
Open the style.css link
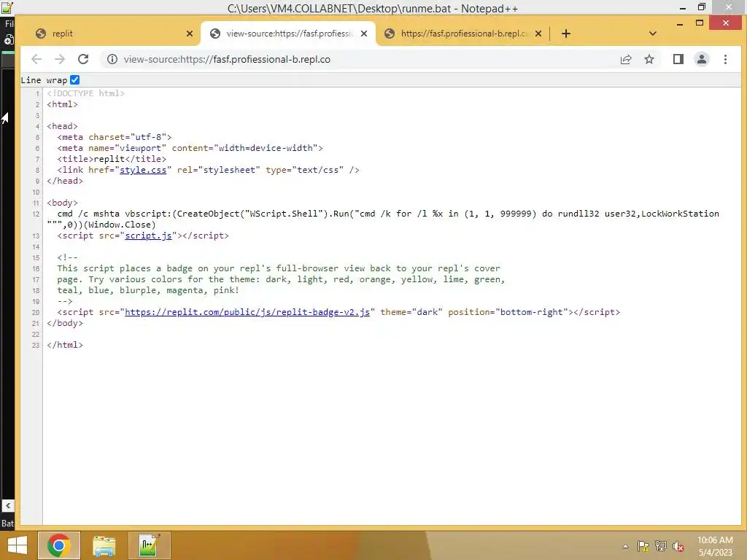point(143,170)
